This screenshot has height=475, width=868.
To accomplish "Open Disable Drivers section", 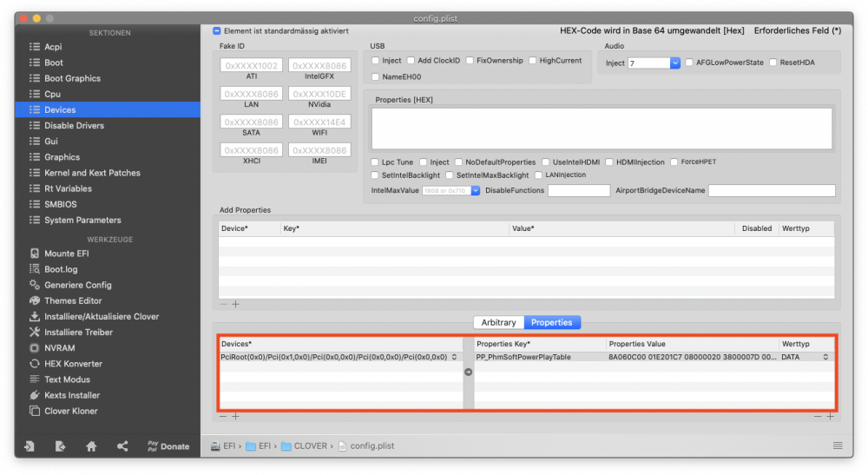I will click(74, 126).
